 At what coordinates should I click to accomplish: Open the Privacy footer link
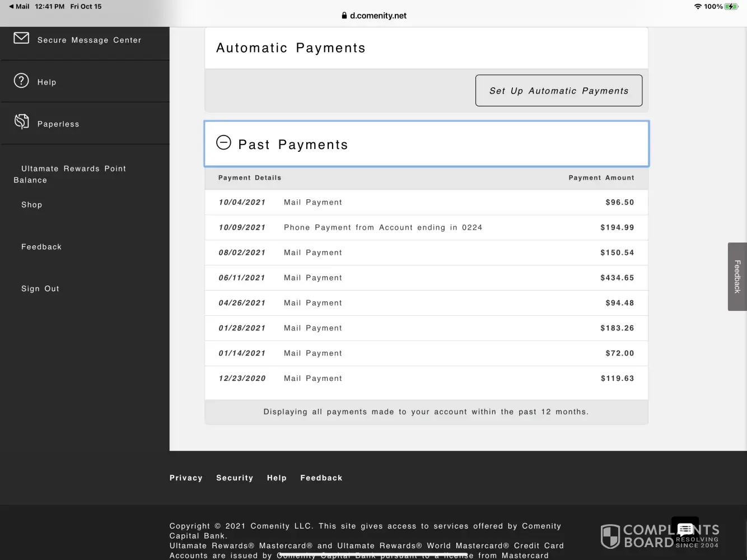click(x=186, y=478)
